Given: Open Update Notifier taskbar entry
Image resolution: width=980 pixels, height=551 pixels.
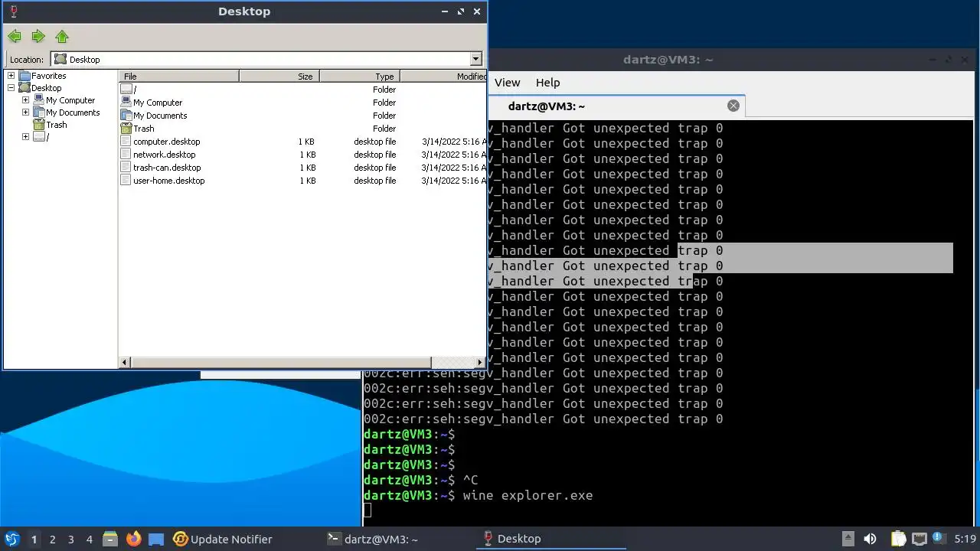Looking at the screenshot, I should pyautogui.click(x=223, y=539).
